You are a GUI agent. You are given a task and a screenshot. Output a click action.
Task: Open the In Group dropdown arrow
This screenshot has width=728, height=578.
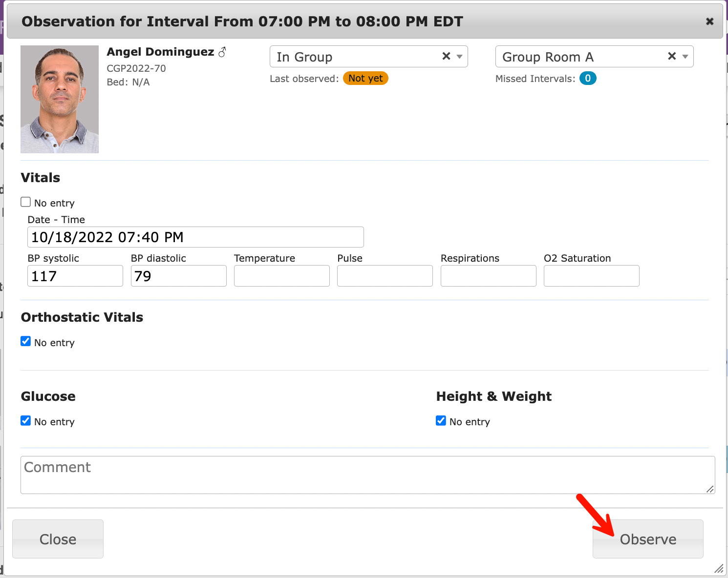click(x=459, y=57)
